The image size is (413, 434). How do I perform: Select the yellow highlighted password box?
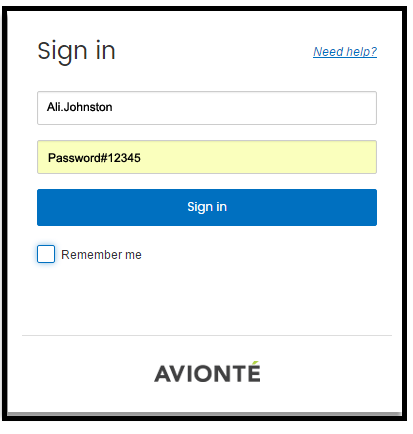[x=207, y=157]
